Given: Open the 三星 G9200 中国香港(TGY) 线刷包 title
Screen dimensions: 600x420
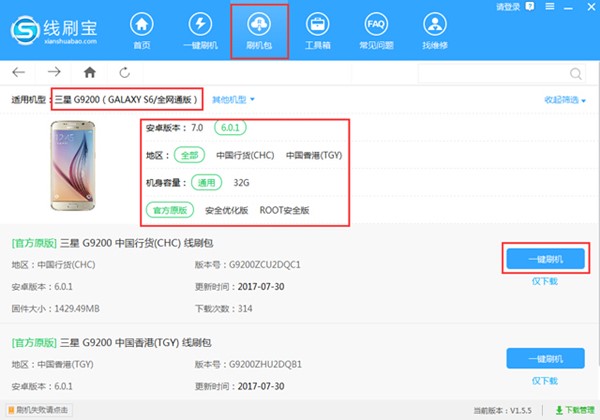Looking at the screenshot, I should click(x=135, y=342).
